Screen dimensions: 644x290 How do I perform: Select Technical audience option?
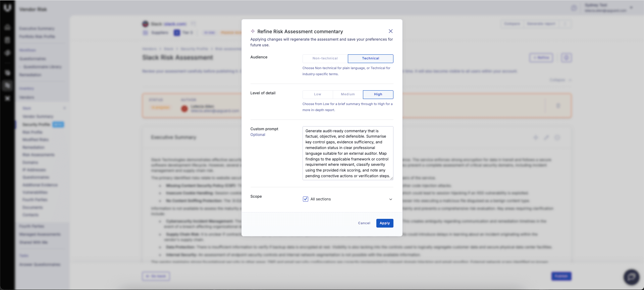pyautogui.click(x=371, y=58)
